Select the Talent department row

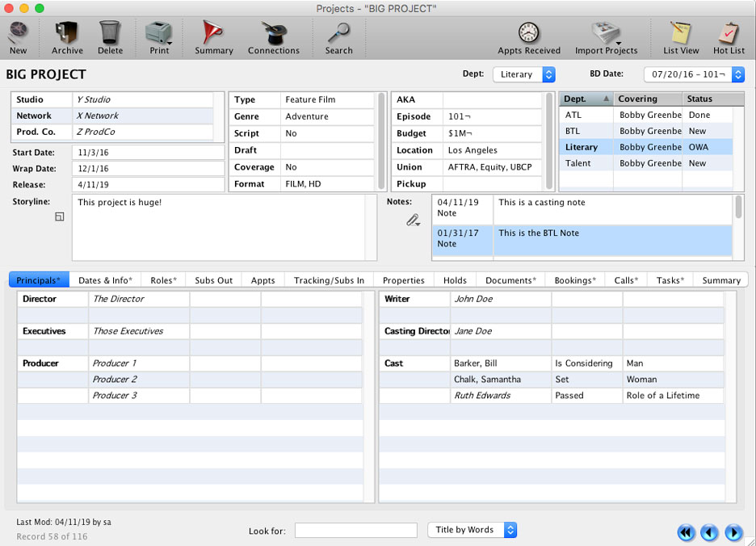coord(645,163)
